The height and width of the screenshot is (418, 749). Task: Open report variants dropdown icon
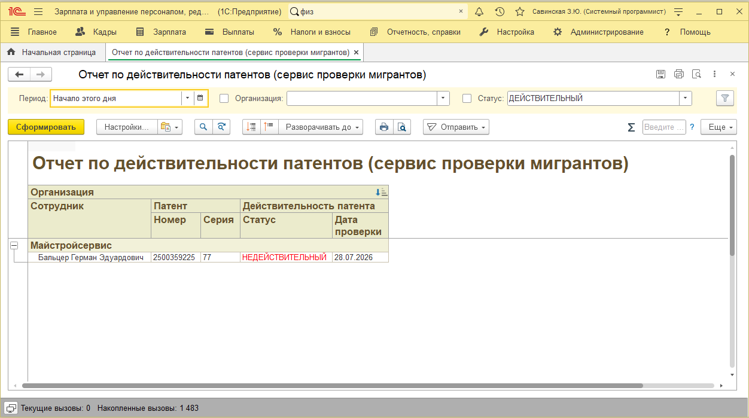click(170, 127)
